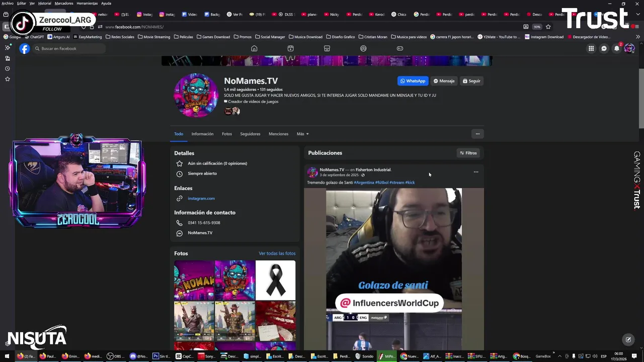Open Facebook Marketplace icon
The width and height of the screenshot is (644, 362).
pyautogui.click(x=327, y=48)
